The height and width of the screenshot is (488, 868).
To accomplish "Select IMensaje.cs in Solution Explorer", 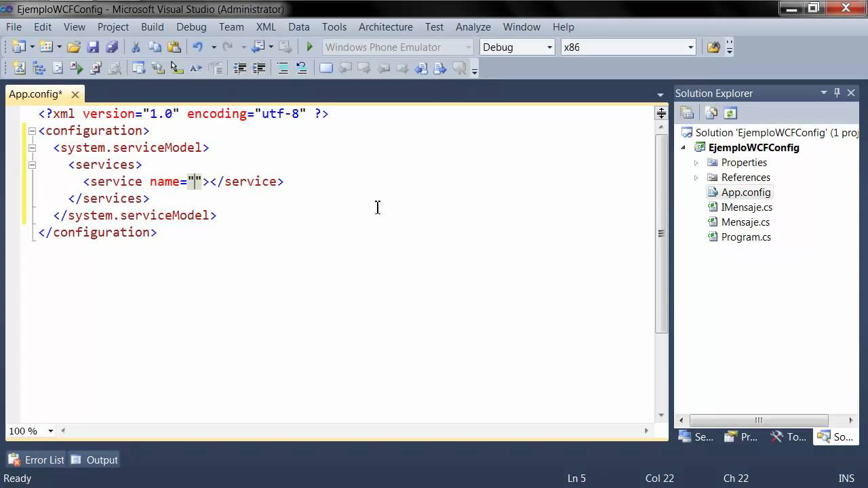I will tap(747, 207).
